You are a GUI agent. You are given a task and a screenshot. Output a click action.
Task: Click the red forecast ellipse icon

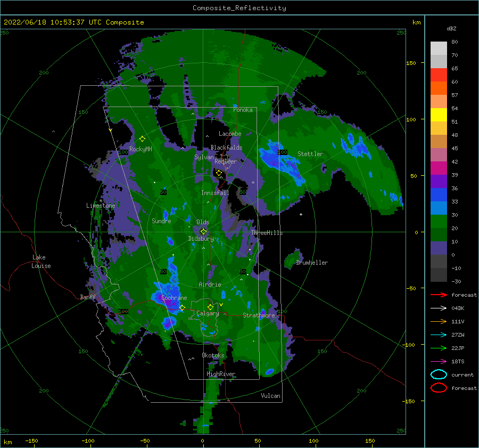439,388
